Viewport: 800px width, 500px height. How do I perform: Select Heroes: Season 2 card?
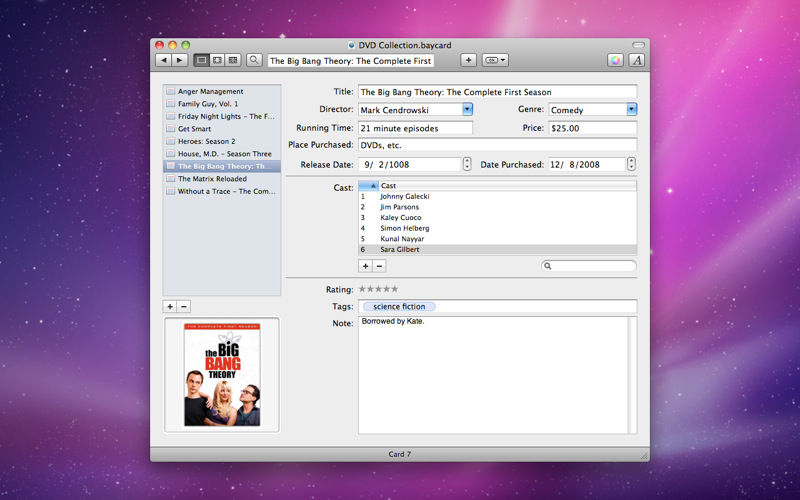pos(222,141)
